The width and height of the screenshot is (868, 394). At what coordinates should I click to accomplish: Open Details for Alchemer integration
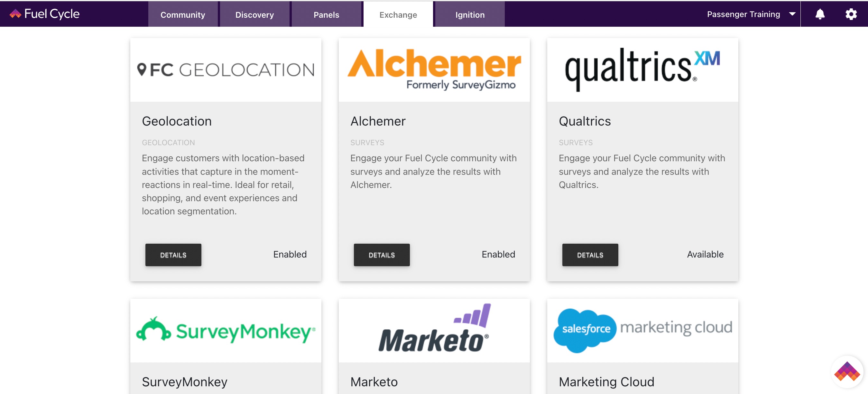[382, 255]
